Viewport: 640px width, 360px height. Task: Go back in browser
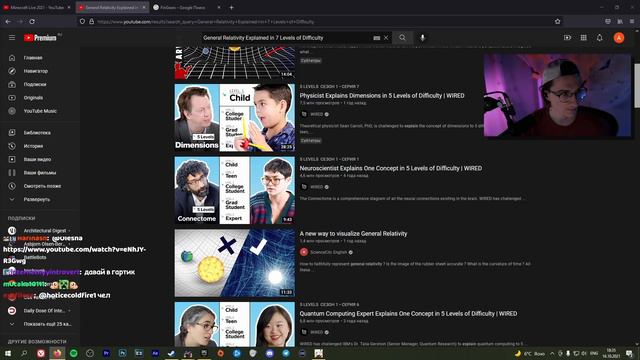(8, 21)
